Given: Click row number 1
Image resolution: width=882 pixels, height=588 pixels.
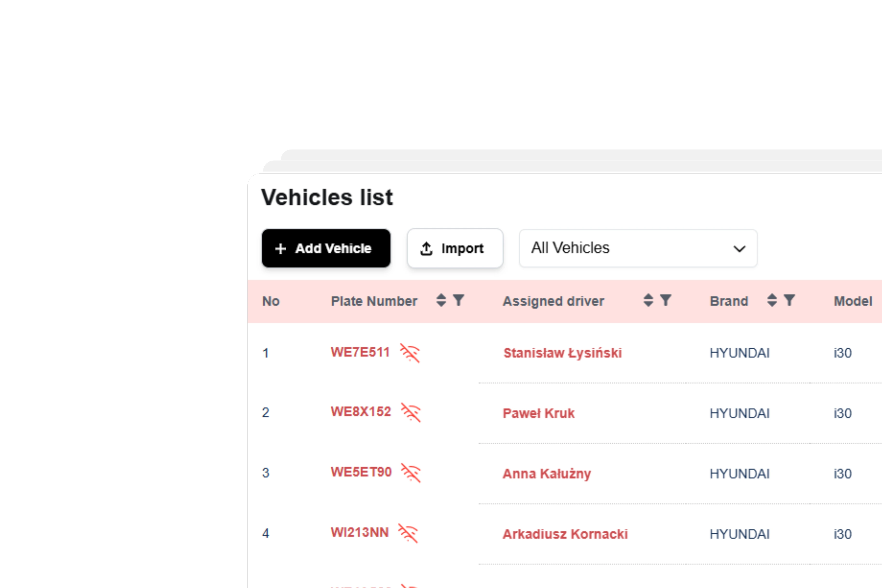Looking at the screenshot, I should coord(265,353).
